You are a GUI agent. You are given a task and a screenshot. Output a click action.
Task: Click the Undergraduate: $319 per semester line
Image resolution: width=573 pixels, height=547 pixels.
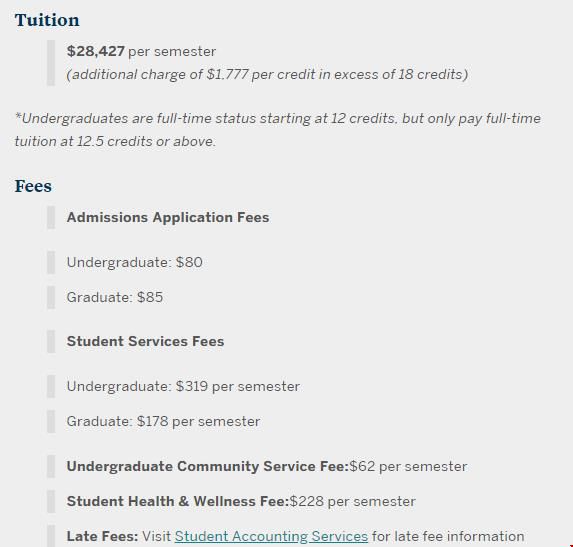pos(183,386)
